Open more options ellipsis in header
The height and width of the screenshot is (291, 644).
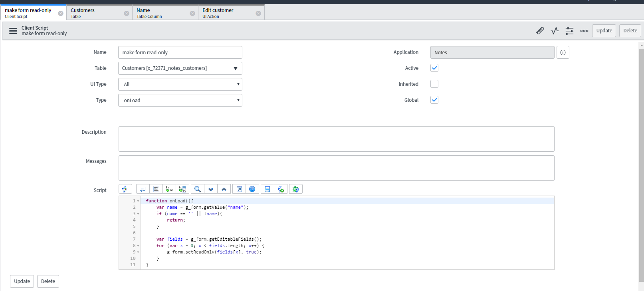tap(584, 31)
